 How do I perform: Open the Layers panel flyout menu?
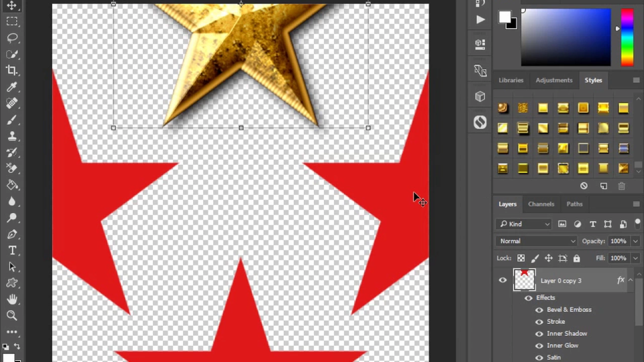(x=636, y=204)
